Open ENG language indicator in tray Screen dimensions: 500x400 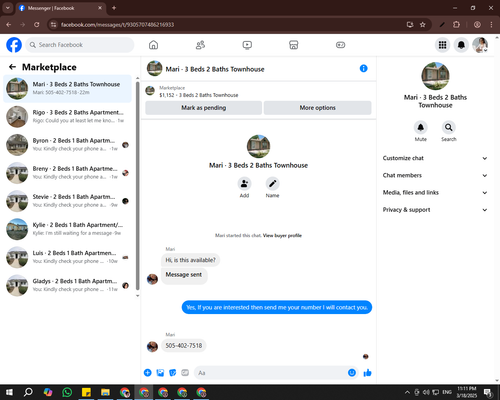pyautogui.click(x=447, y=392)
